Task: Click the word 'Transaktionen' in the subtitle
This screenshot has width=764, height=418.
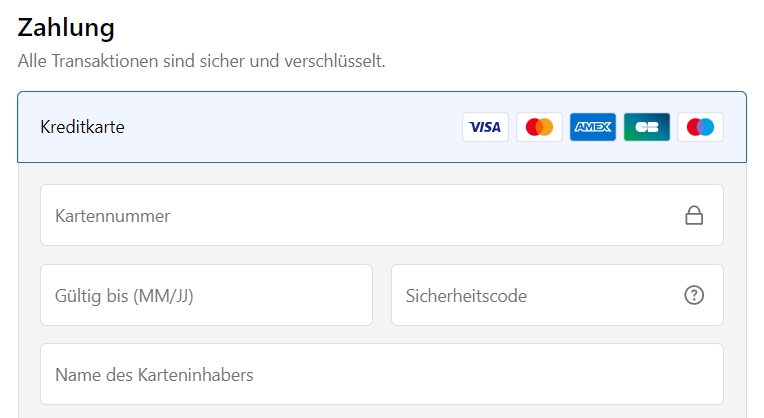Action: tap(105, 61)
